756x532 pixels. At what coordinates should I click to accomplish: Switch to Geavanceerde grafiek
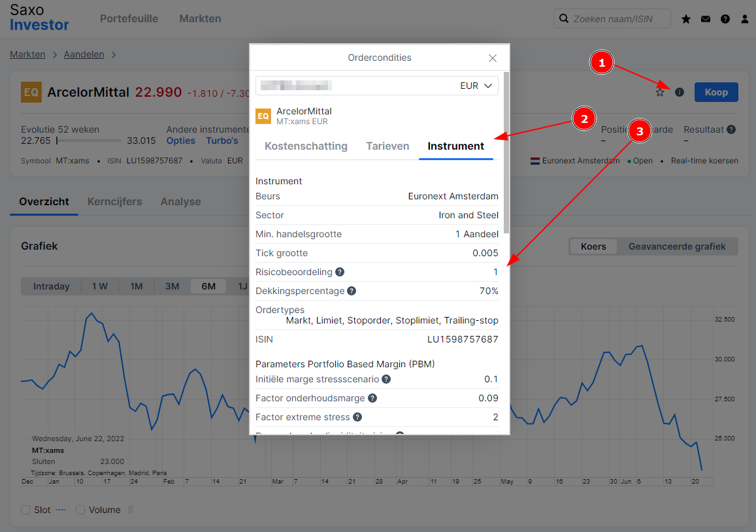click(x=677, y=246)
